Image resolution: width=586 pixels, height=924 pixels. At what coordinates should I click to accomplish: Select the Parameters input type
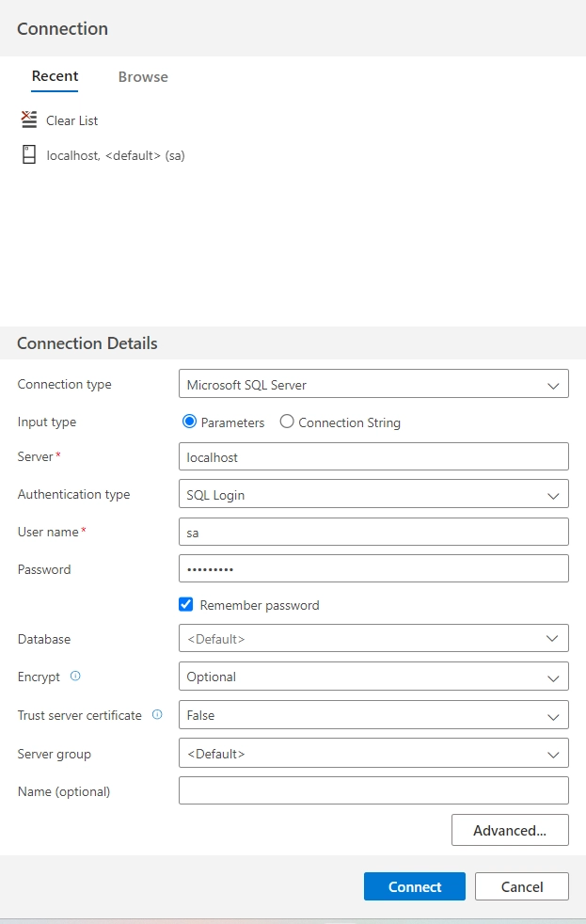[x=189, y=422]
